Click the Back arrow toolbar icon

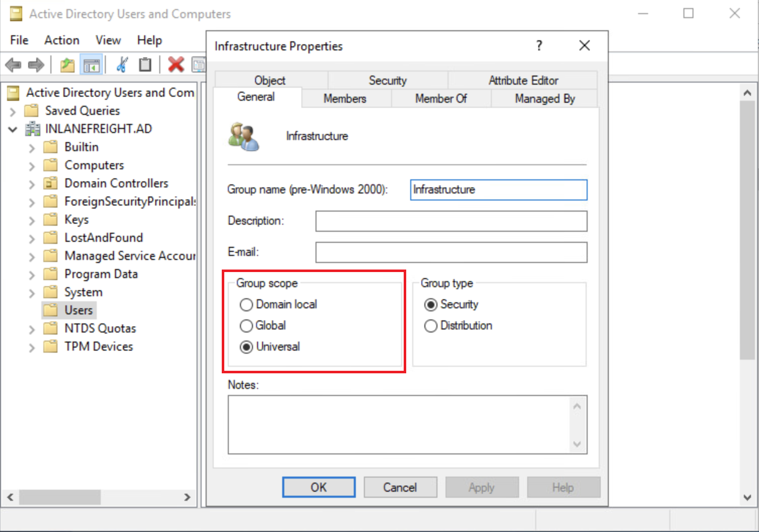pos(13,64)
